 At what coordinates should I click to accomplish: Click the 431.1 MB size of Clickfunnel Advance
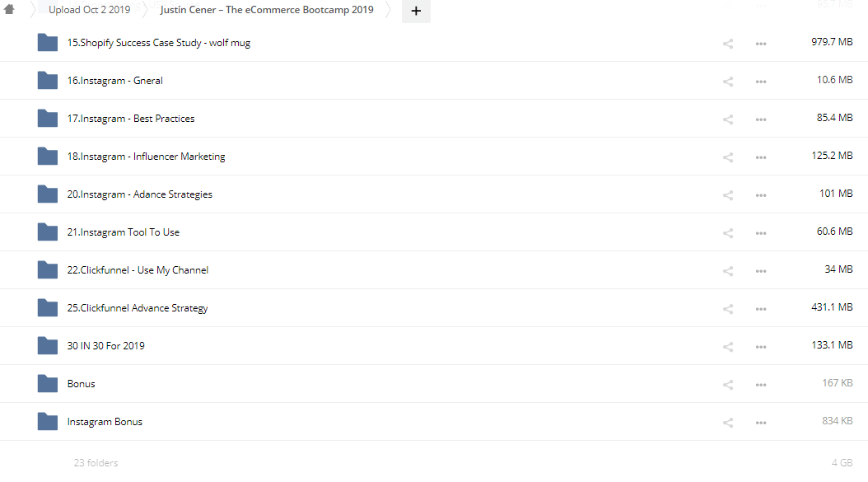pos(832,307)
